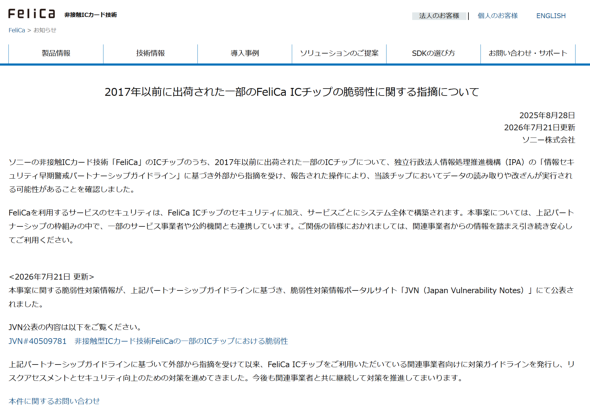Open the FeliCa breadcrumb link
The image size is (590, 405).
click(17, 30)
